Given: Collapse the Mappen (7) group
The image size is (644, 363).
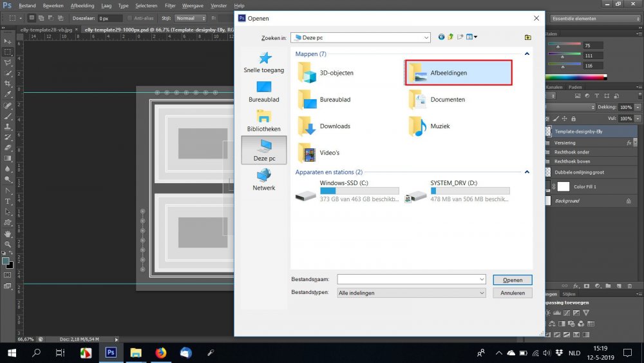Looking at the screenshot, I should 527,54.
